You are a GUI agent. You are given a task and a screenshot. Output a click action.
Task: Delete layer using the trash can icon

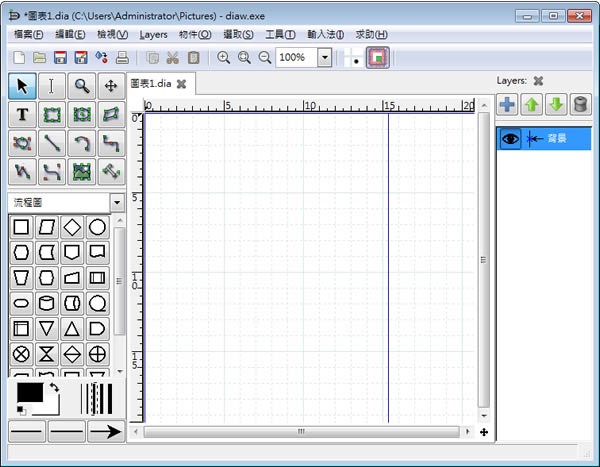point(580,105)
